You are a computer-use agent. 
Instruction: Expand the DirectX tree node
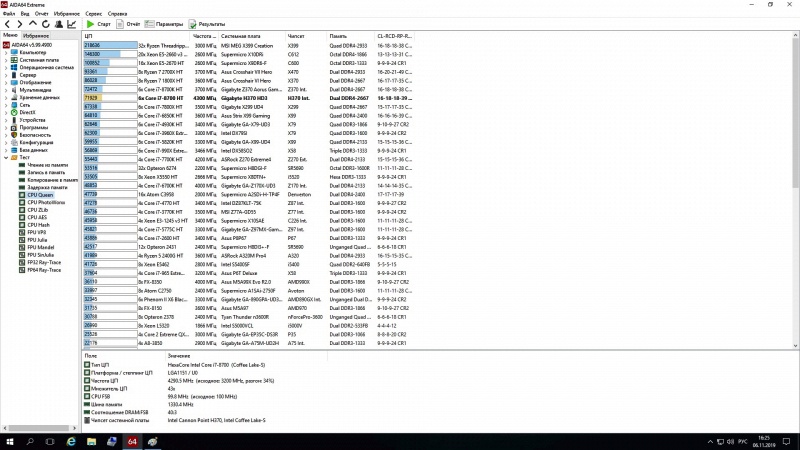pyautogui.click(x=6, y=112)
